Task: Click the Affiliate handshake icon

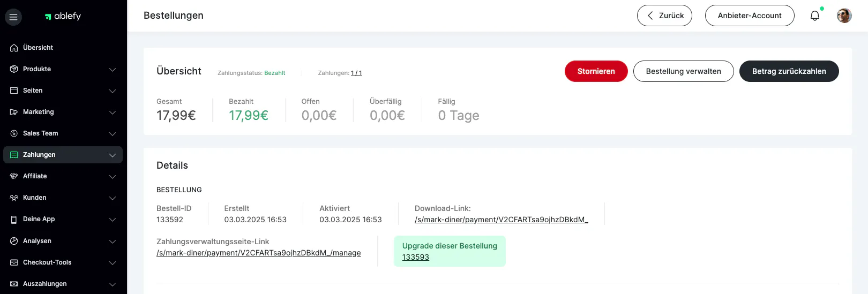Action: coord(14,176)
